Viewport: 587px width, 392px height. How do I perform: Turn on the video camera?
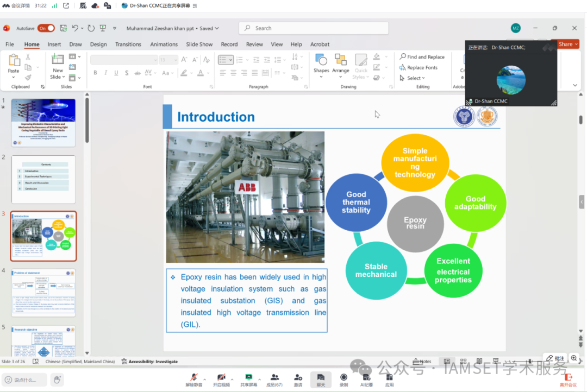[x=221, y=377]
